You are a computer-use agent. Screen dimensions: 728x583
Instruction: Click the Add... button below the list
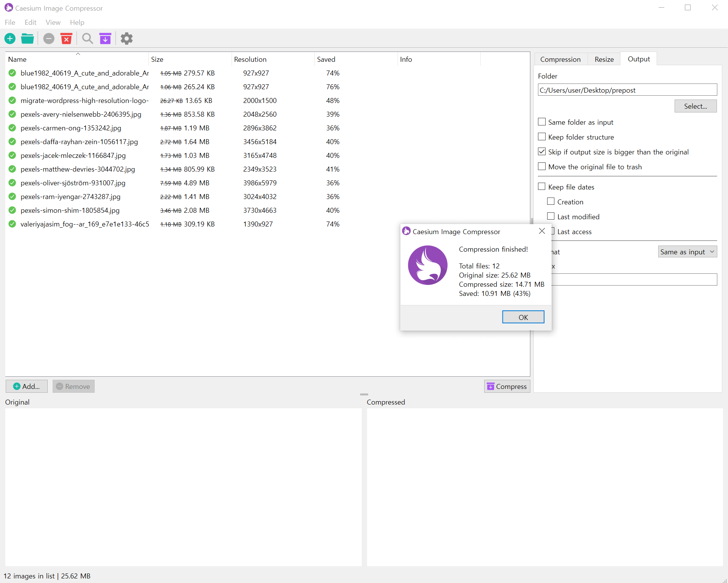(x=27, y=386)
